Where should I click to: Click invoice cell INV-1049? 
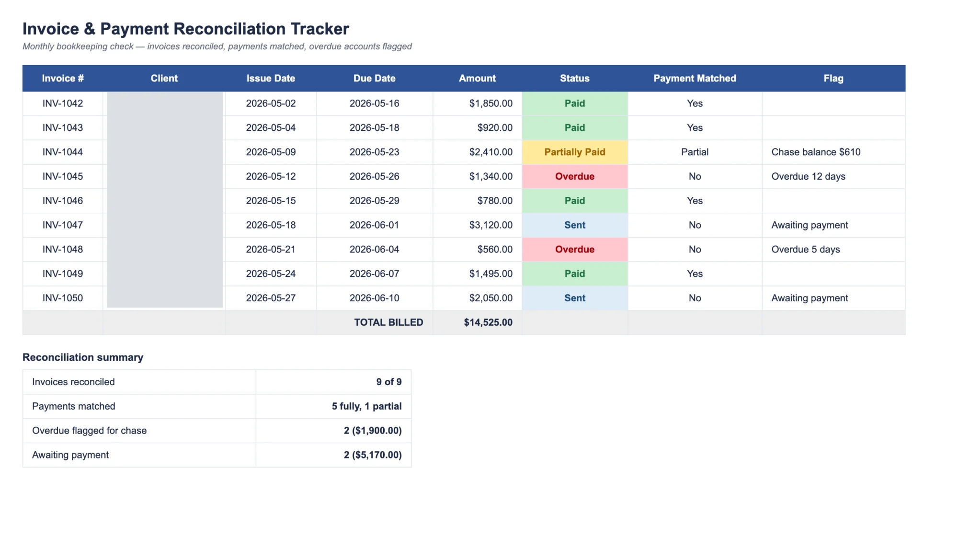point(63,274)
